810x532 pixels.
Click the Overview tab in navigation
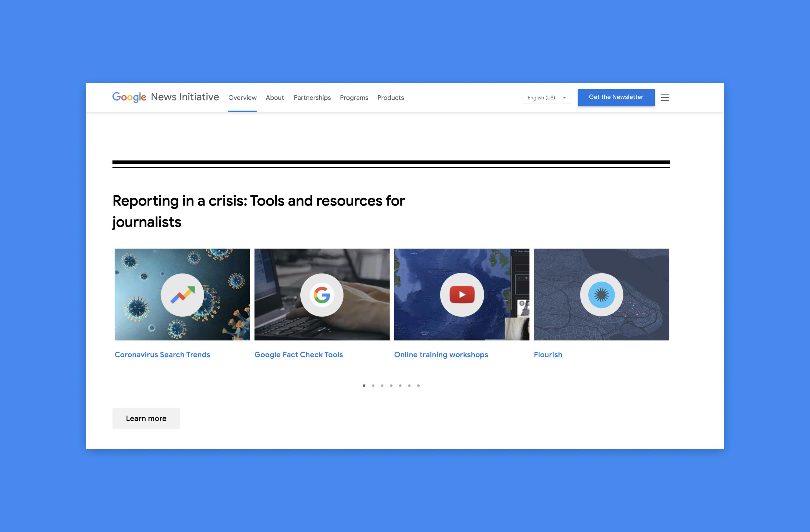point(242,97)
